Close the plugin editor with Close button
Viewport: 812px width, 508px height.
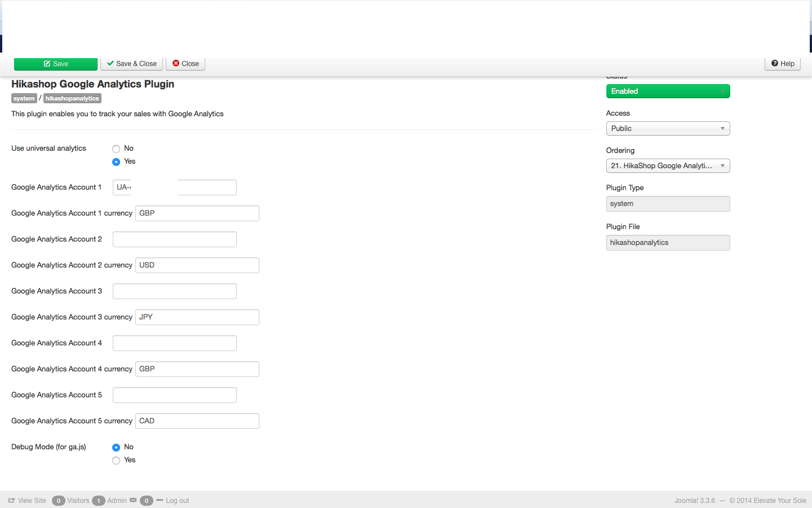[186, 64]
